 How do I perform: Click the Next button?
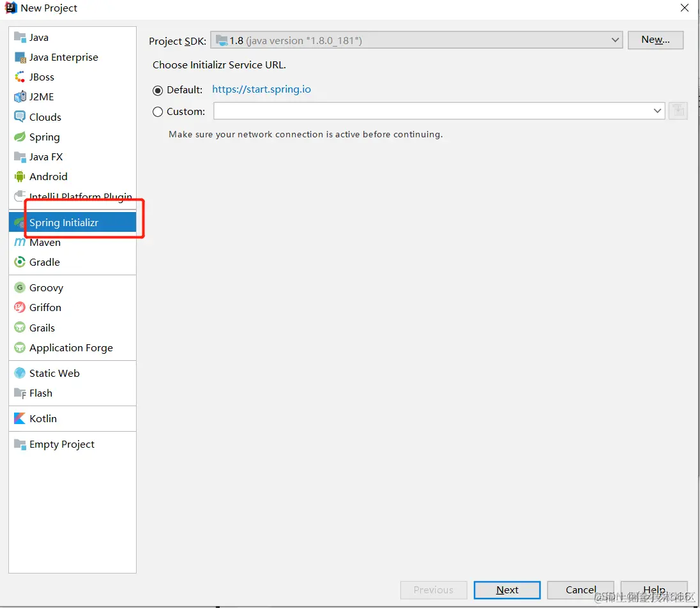click(507, 590)
